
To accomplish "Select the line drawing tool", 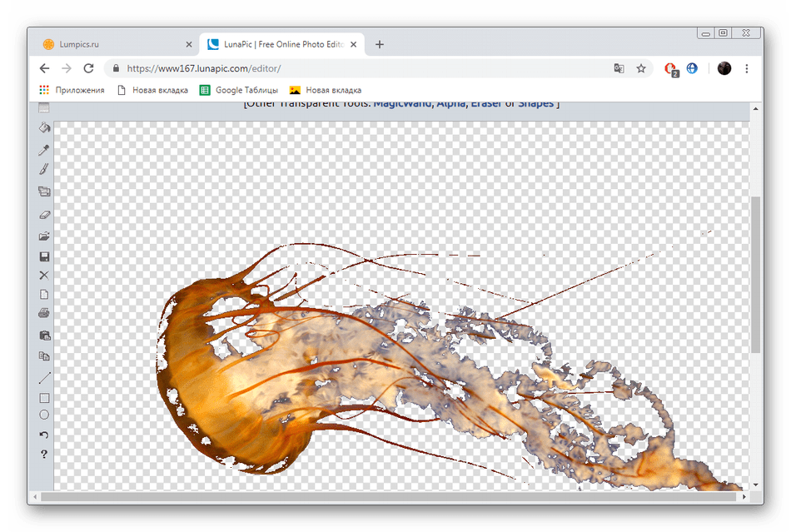I will coord(45,378).
